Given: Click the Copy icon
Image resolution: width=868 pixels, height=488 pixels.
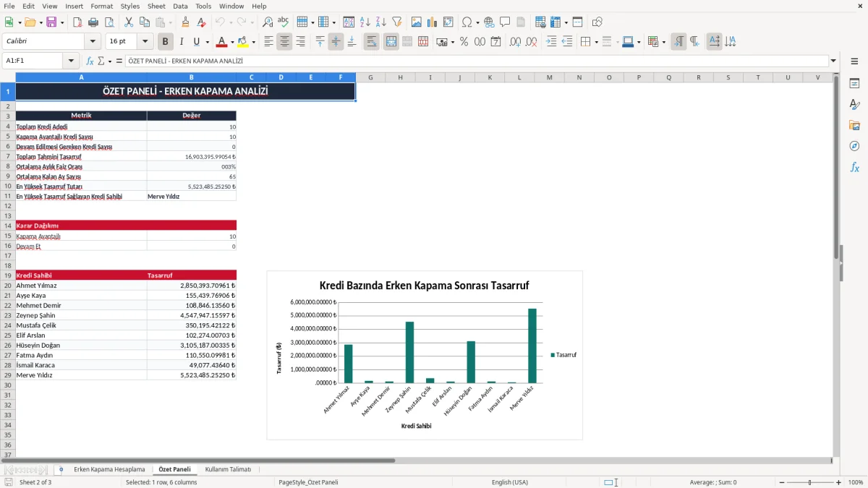Looking at the screenshot, I should pos(144,22).
